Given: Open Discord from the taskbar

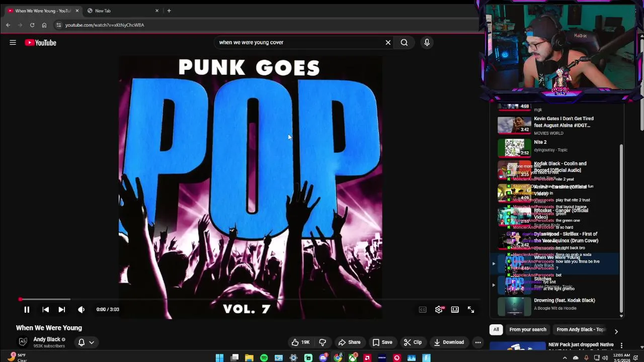Looking at the screenshot, I should (323, 358).
